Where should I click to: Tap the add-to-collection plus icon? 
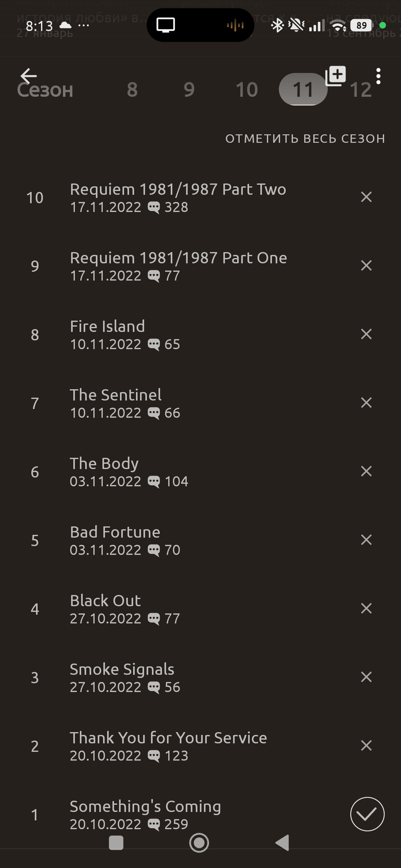point(335,76)
